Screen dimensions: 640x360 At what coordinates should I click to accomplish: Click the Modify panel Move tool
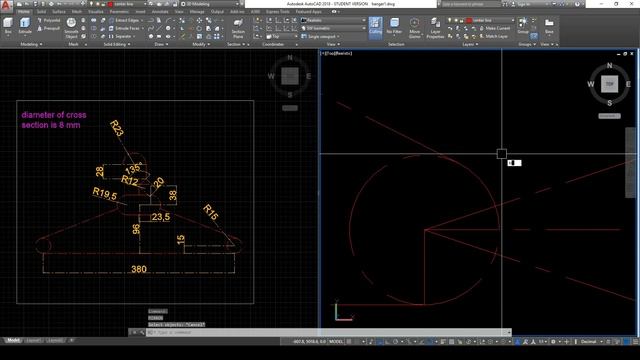pos(200,20)
